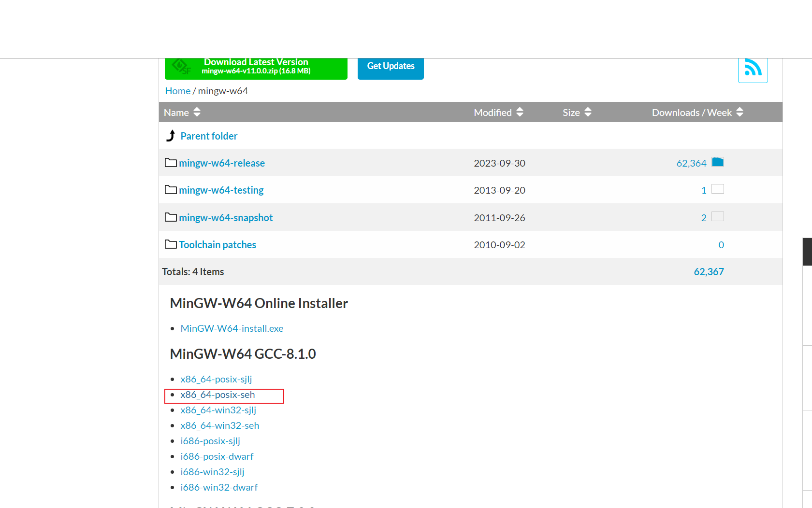Open i686-posix-sjlj link
Image resolution: width=812 pixels, height=508 pixels.
(x=210, y=441)
